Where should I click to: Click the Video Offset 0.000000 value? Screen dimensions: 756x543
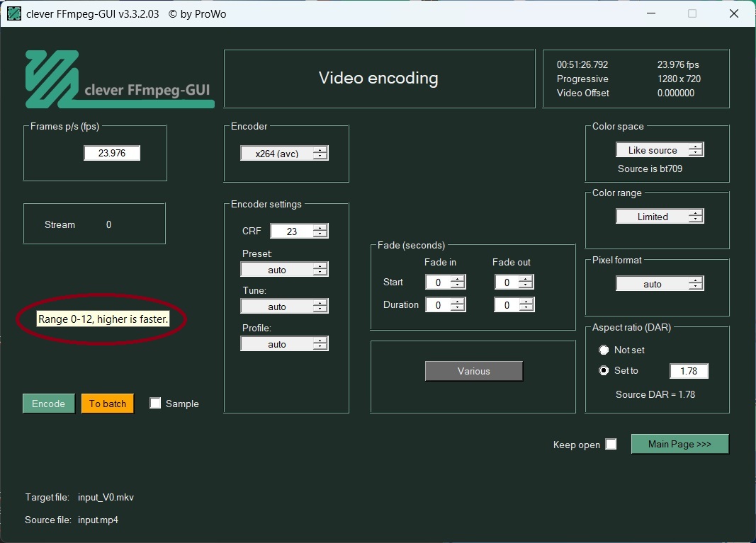676,93
